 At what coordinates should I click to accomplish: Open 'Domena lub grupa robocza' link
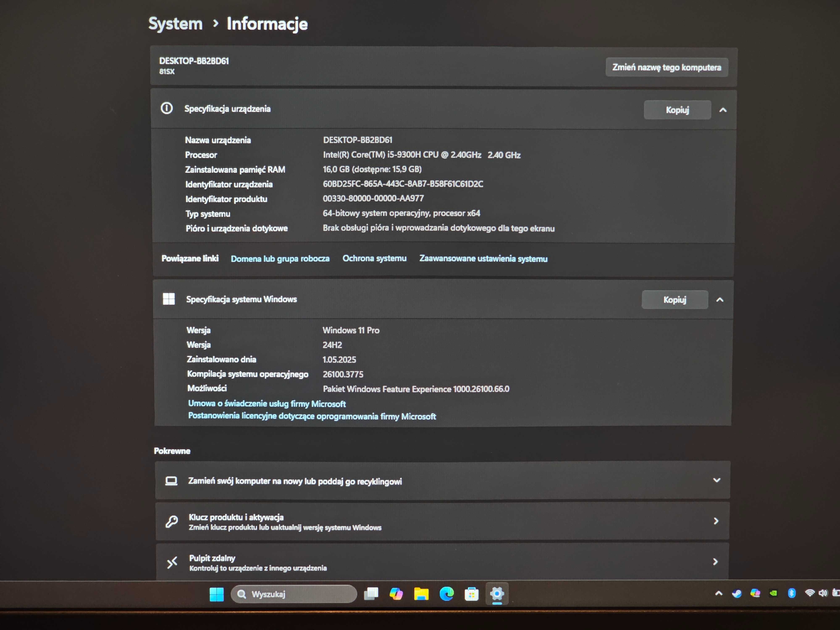click(280, 259)
